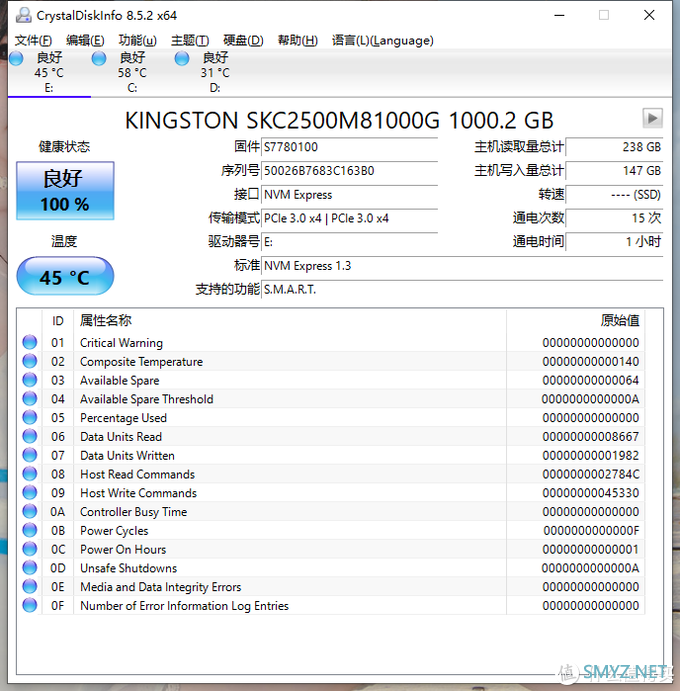Select the Unsafe Shutdowns attribute name
This screenshot has width=680, height=691.
129,568
